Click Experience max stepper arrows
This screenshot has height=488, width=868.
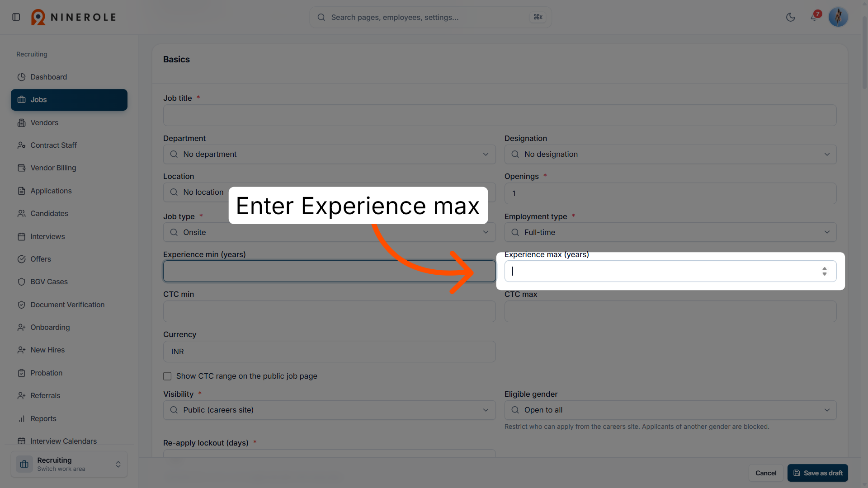[x=825, y=271]
